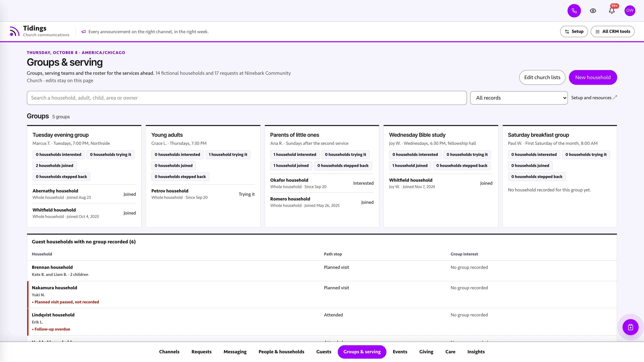
Task: Open the Guests tab
Action: [x=324, y=352]
